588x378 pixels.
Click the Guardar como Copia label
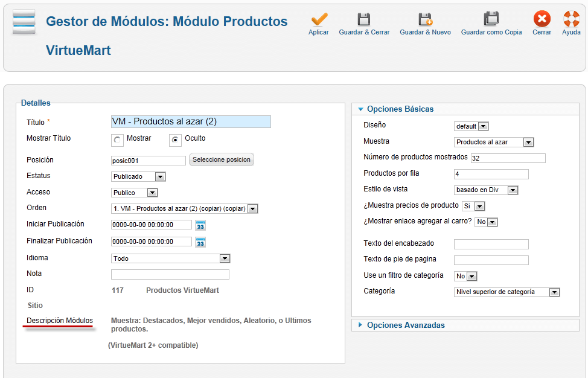(x=491, y=32)
